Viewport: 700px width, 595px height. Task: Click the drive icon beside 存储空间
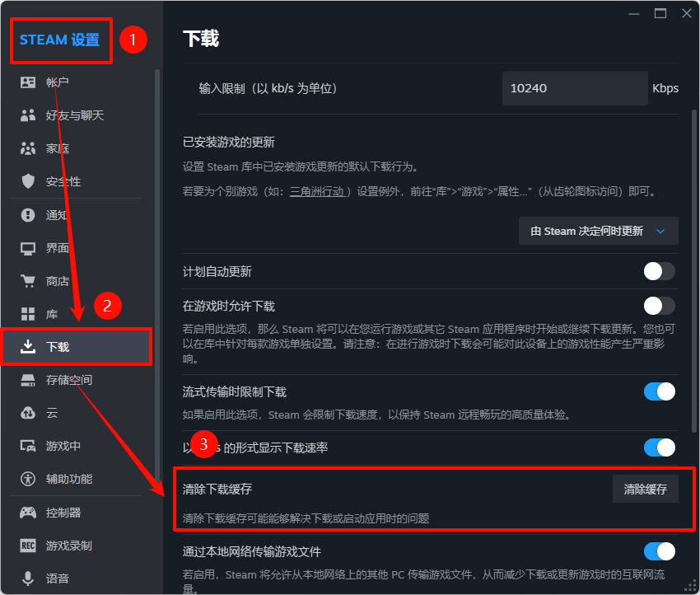28,380
